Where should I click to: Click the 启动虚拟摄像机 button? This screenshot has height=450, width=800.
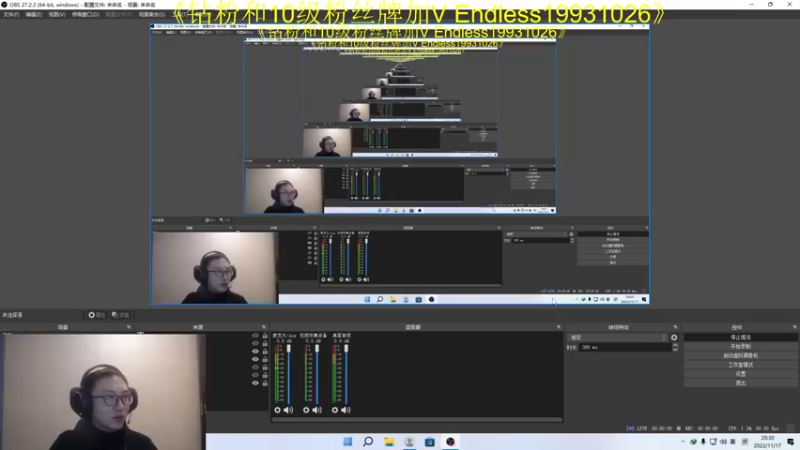(740, 356)
